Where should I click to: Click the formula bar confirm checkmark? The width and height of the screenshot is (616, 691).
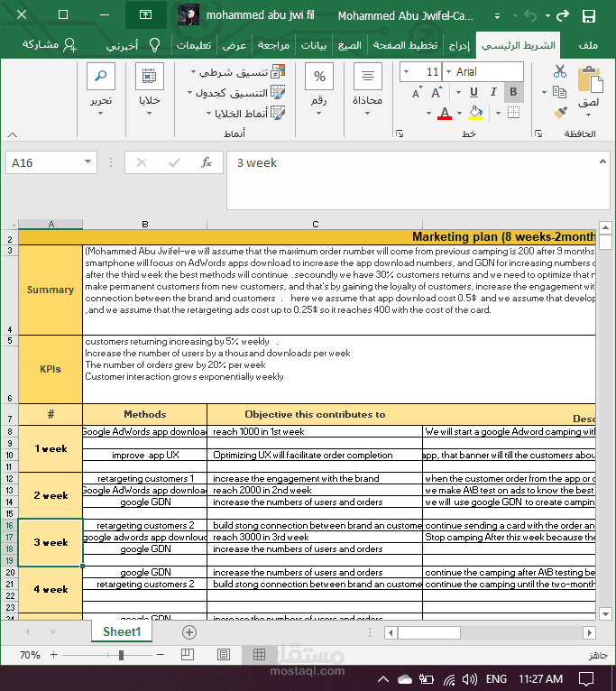tap(174, 162)
